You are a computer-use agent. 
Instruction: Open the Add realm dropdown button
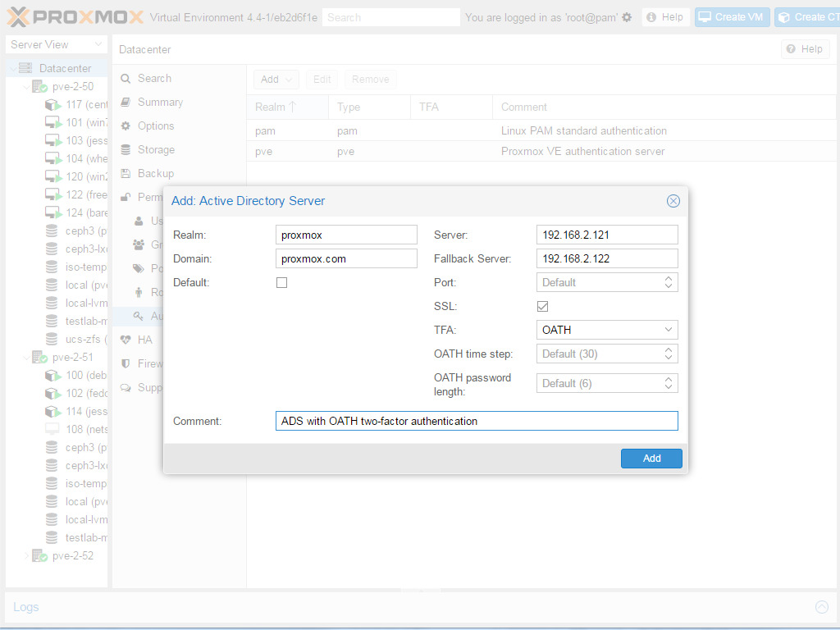tap(276, 80)
